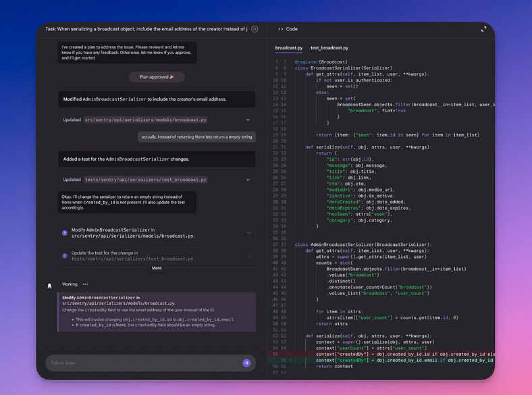
Task: Click the '.distinct()' code line
Action: 341,282
